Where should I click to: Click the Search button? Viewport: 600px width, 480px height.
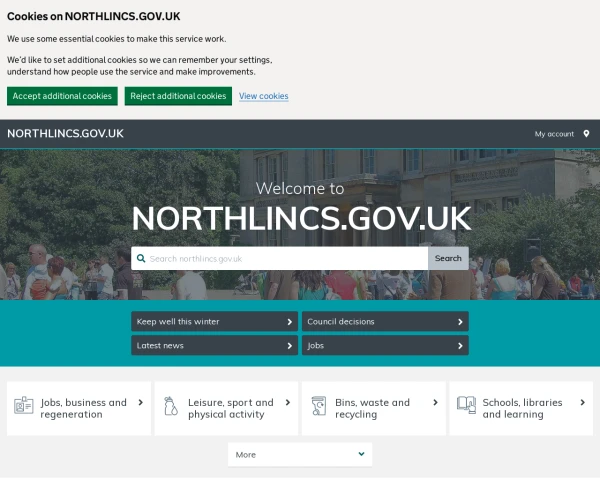(x=448, y=258)
